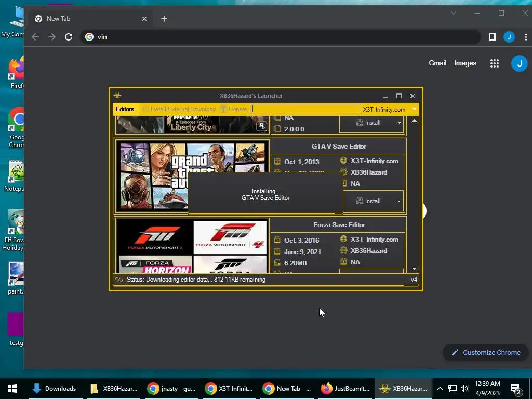The width and height of the screenshot is (532, 399).
Task: Select the Forza Save Editor title
Action: click(x=339, y=225)
